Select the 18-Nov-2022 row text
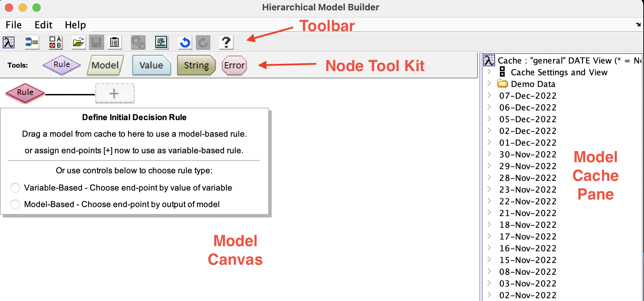The width and height of the screenshot is (644, 301). point(528,225)
